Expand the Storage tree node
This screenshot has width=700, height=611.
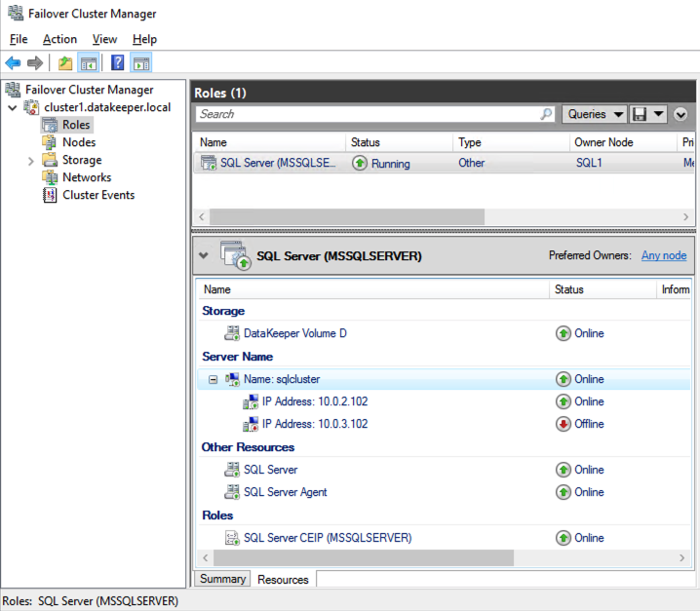pos(30,161)
